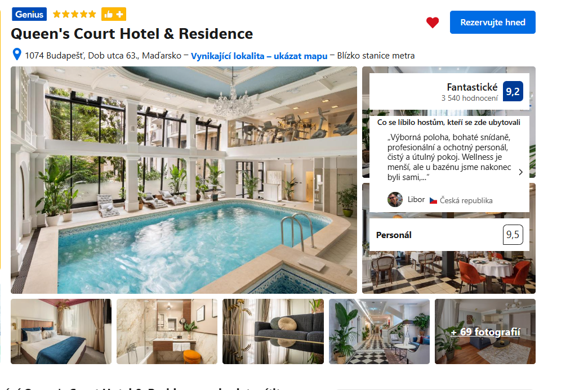This screenshot has width=588, height=390.
Task: Open the restaurant dining room photo
Action: 449,272
